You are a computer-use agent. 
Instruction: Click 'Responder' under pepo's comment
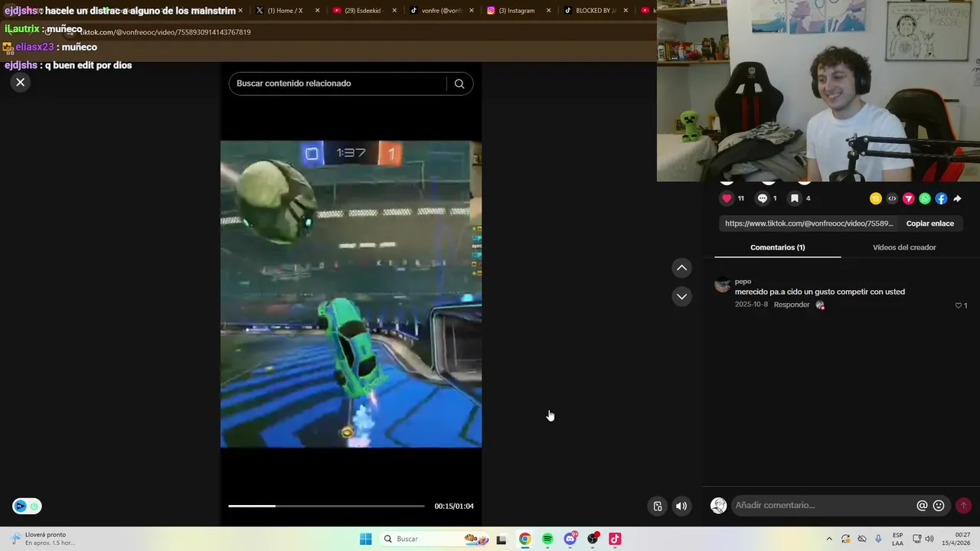tap(792, 305)
